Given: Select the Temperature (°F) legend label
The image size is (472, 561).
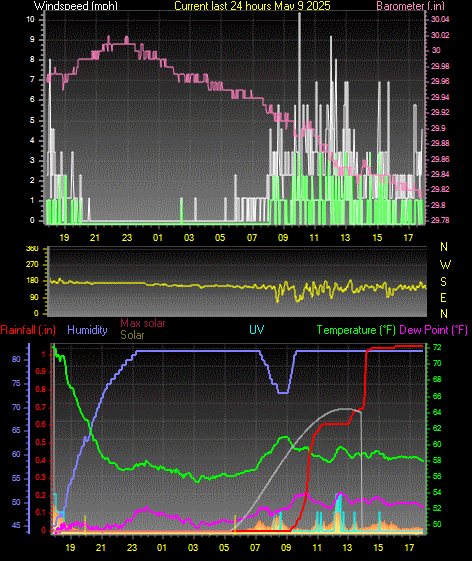Looking at the screenshot, I should (x=356, y=330).
